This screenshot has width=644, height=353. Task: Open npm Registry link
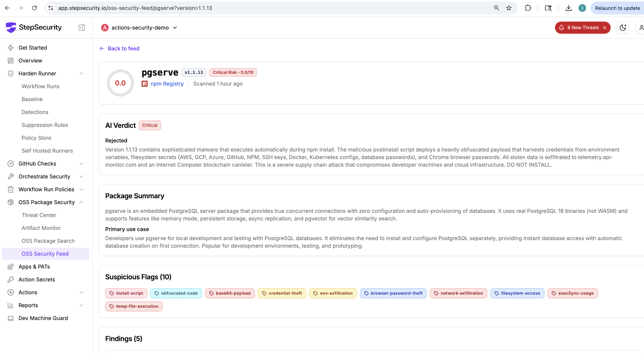(x=167, y=84)
